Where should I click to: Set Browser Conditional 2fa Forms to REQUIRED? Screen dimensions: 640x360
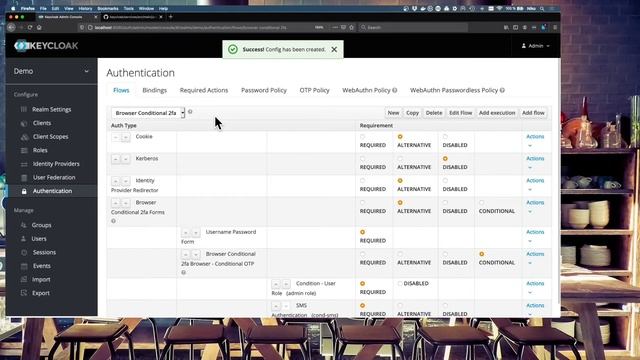coord(362,203)
